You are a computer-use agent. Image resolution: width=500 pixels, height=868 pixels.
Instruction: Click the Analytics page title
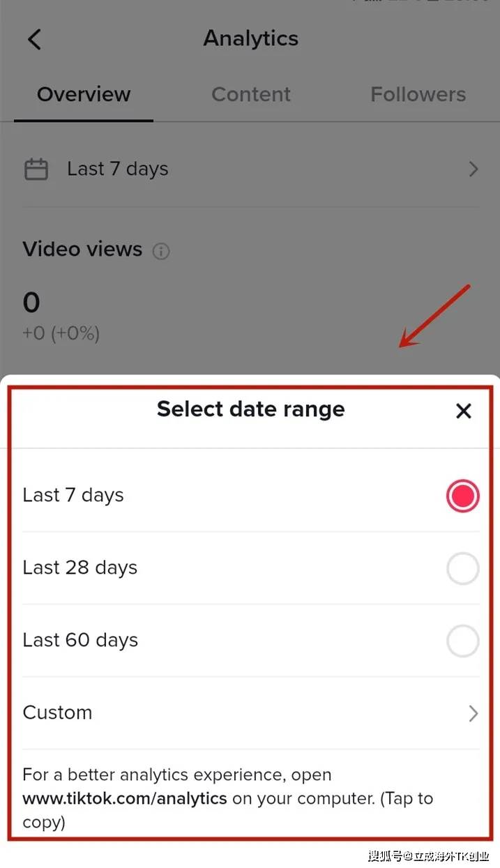coord(250,38)
